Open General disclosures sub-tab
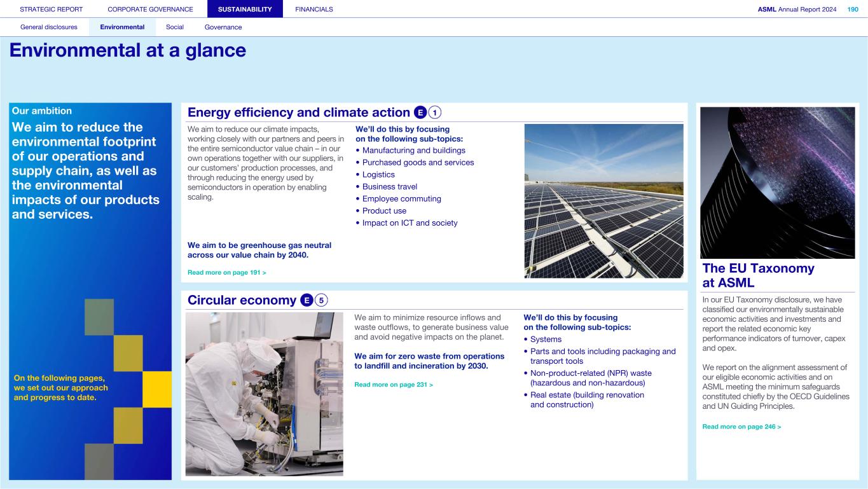868x489 pixels. (x=49, y=27)
